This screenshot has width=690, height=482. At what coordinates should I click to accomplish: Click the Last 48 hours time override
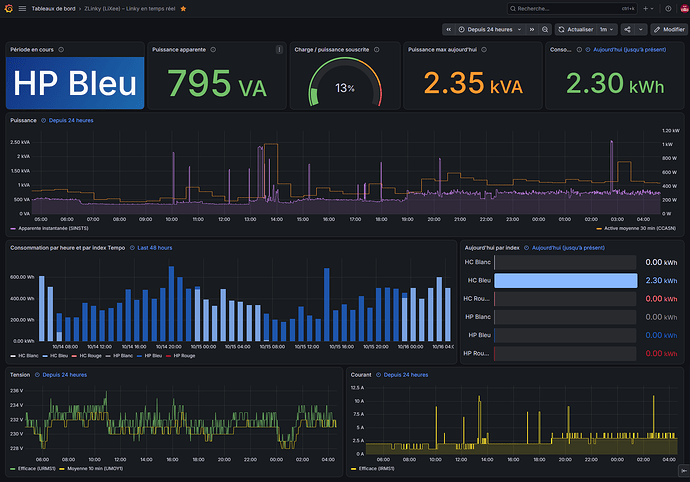(x=151, y=248)
